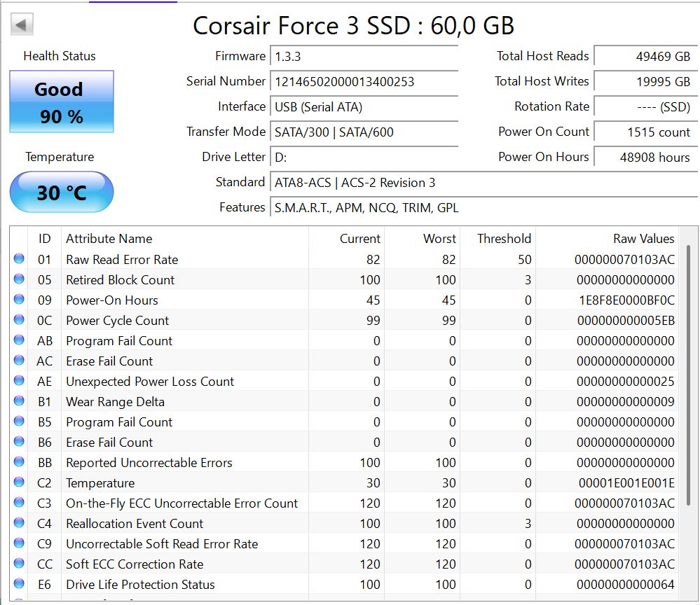This screenshot has width=700, height=605.
Task: Click the 30 °C temperature indicator
Action: click(62, 192)
